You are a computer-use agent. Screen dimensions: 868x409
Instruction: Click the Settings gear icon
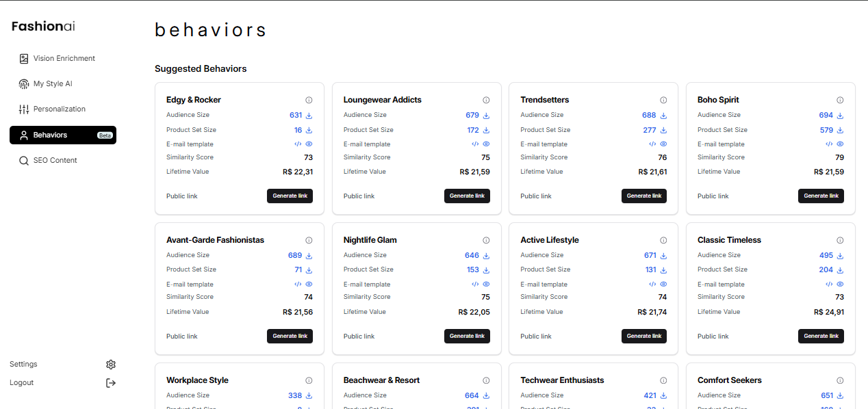[111, 365]
